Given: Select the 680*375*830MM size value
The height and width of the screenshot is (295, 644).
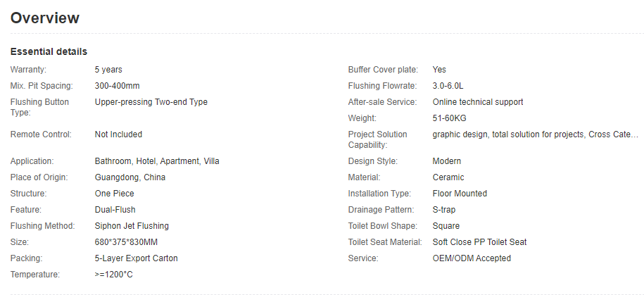Looking at the screenshot, I should pyautogui.click(x=126, y=242).
